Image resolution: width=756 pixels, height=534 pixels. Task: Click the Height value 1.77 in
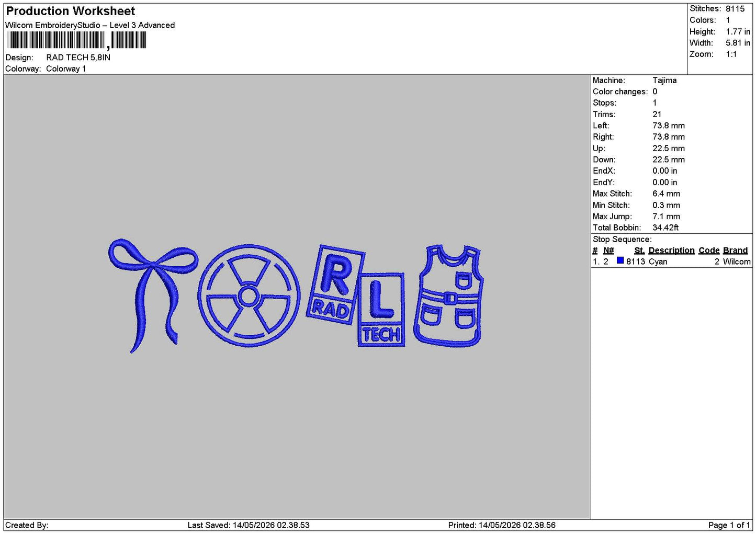tap(738, 31)
